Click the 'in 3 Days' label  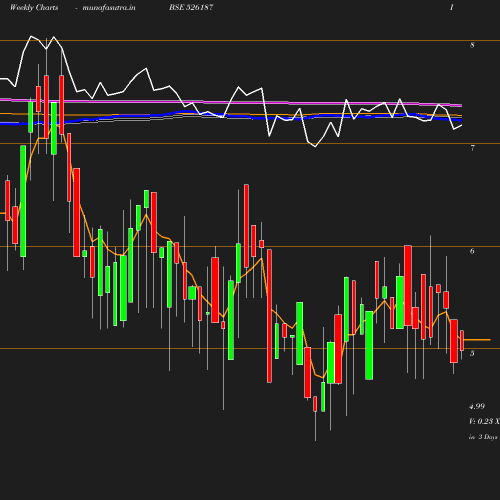tap(483, 437)
